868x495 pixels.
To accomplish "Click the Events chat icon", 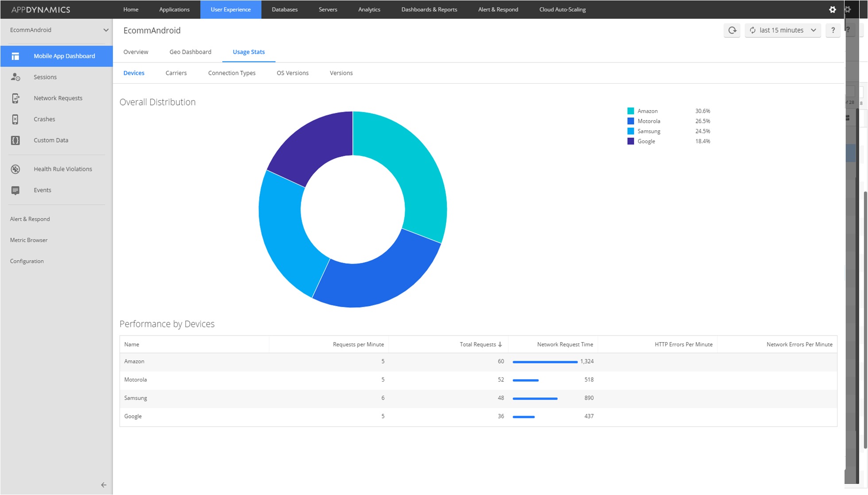I will 15,191.
